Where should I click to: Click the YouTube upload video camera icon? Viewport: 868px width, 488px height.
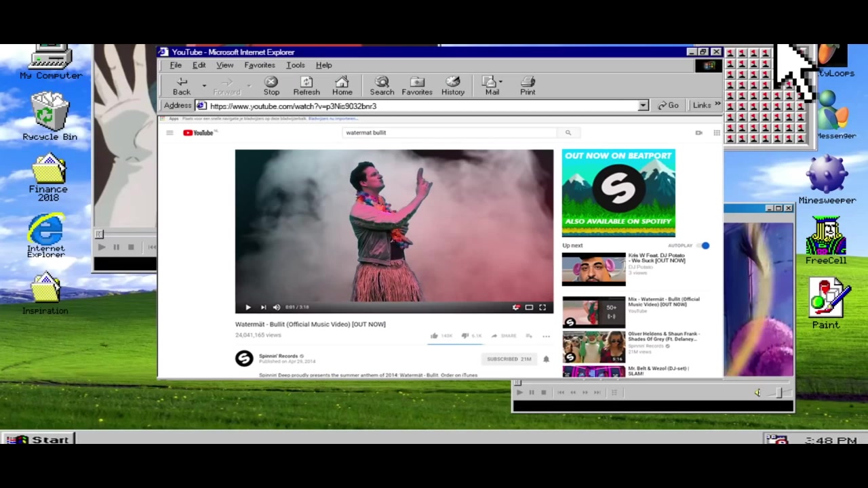(x=698, y=133)
